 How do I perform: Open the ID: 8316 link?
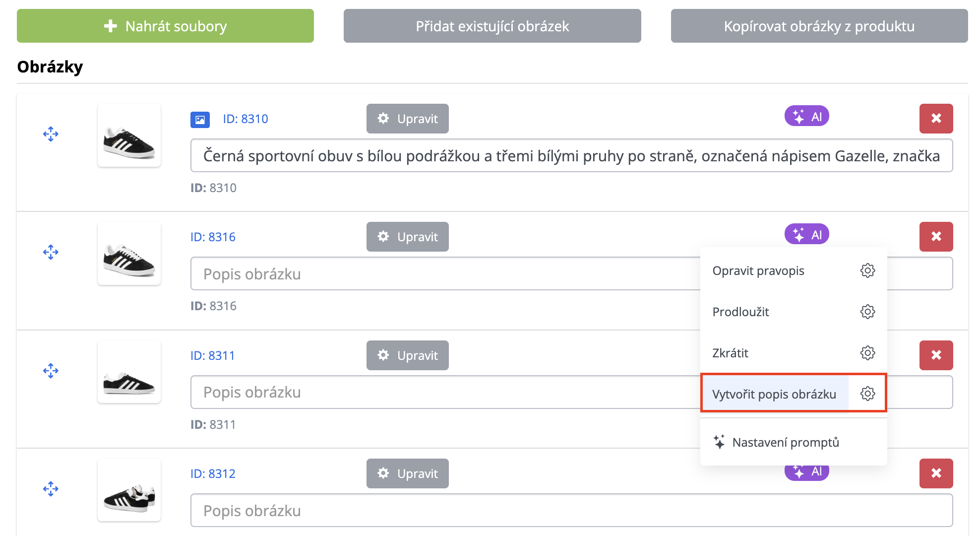point(213,237)
